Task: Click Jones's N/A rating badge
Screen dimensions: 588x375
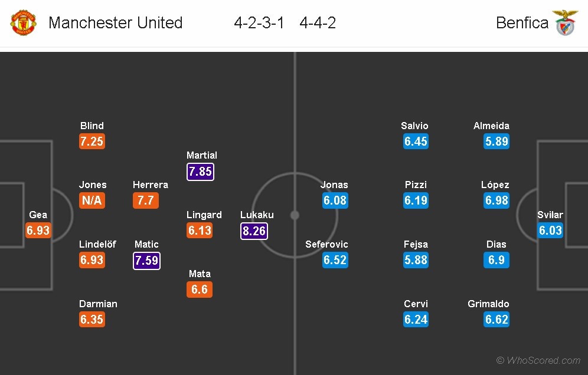Action: tap(92, 200)
